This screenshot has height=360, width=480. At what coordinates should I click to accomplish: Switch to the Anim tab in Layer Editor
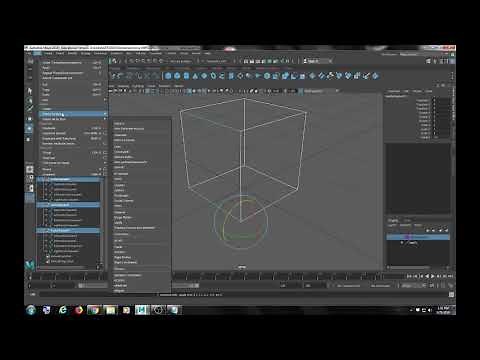coord(407,221)
